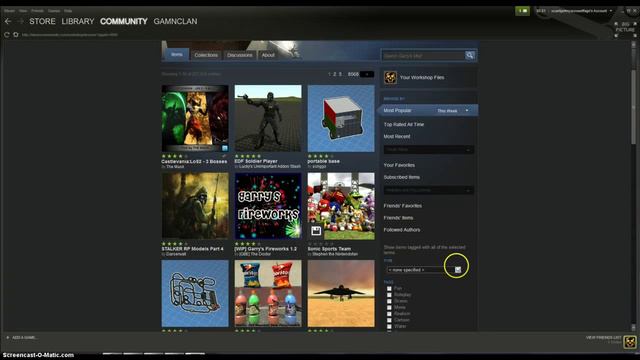Open the Friends menu
Viewport: 640px width, 360px height.
[38, 11]
